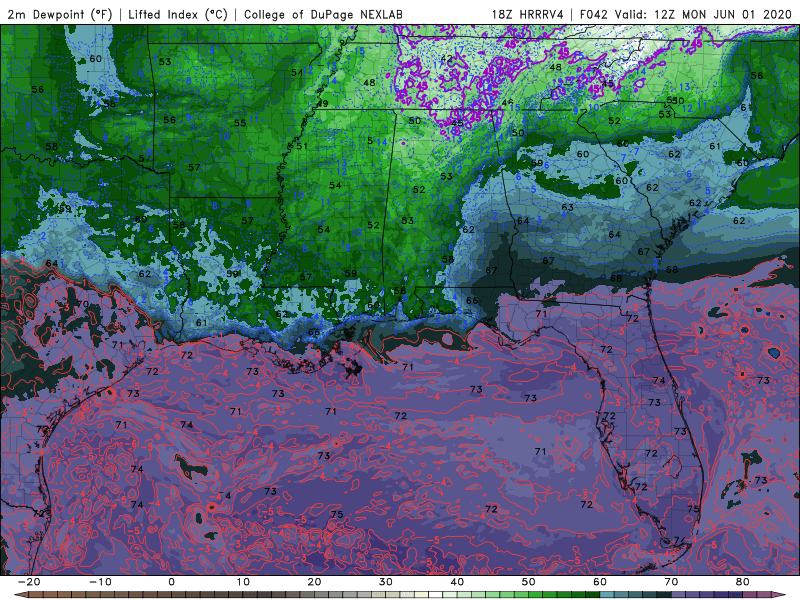The height and width of the screenshot is (600, 800).
Task: Select the "18Z HRRRV4" model run label
Action: [527, 14]
